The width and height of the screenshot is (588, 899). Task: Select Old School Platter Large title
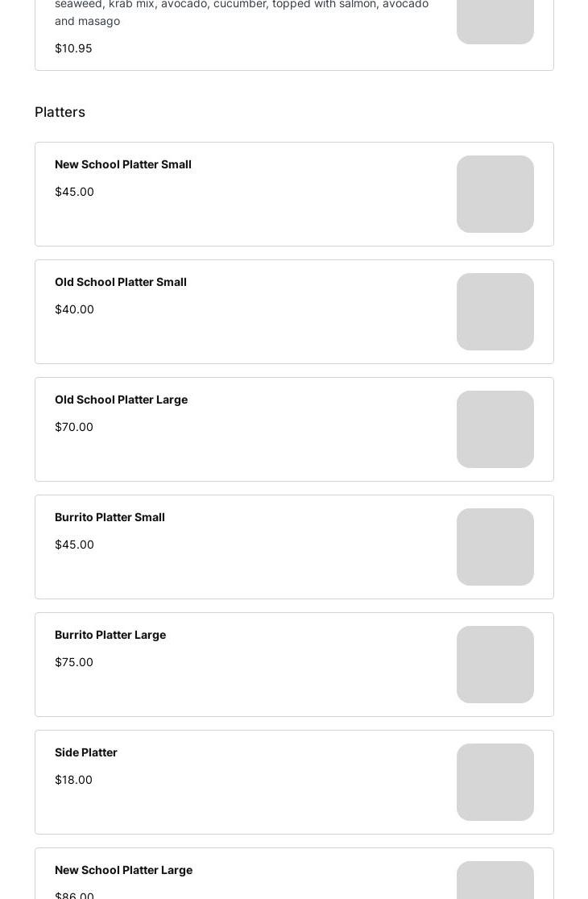coord(121,400)
